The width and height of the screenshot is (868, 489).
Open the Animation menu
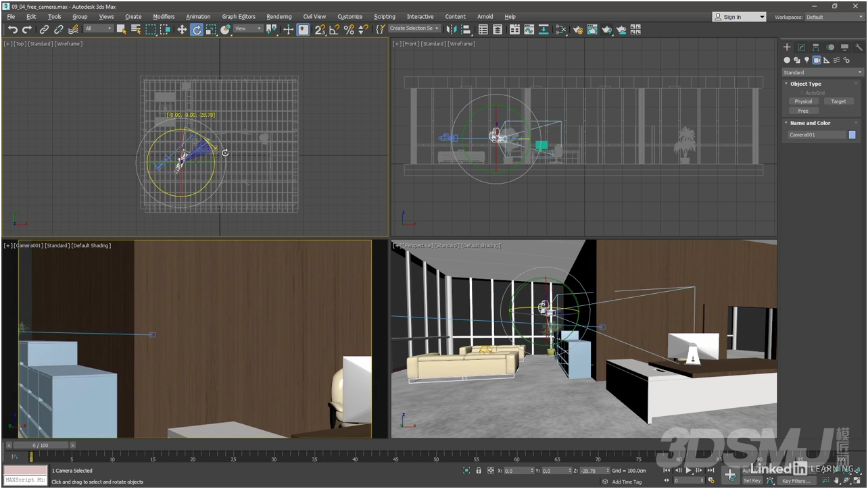point(198,16)
